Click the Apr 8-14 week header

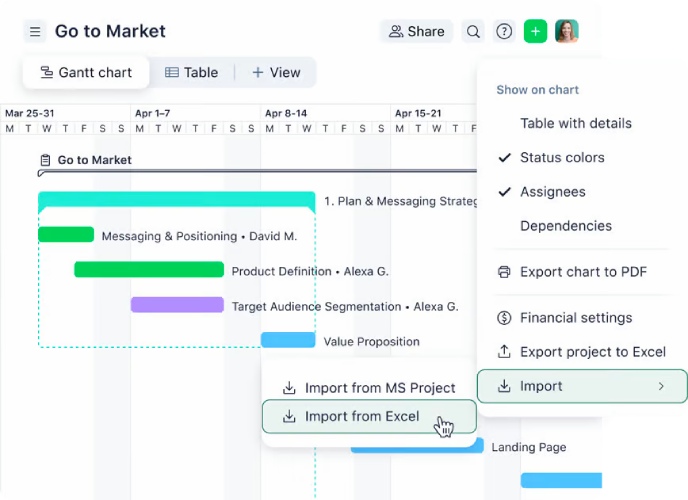pos(286,114)
